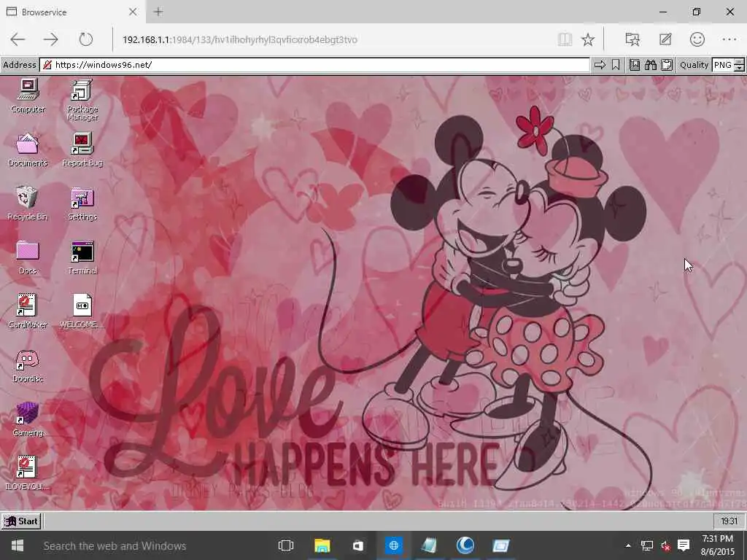Open the Edge reading view icon
The height and width of the screenshot is (560, 747).
(x=565, y=39)
